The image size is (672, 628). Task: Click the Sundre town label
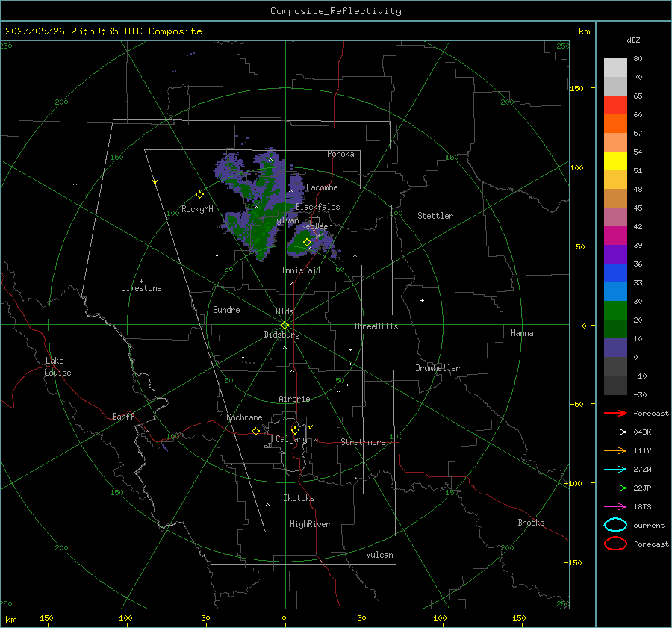pos(226,309)
